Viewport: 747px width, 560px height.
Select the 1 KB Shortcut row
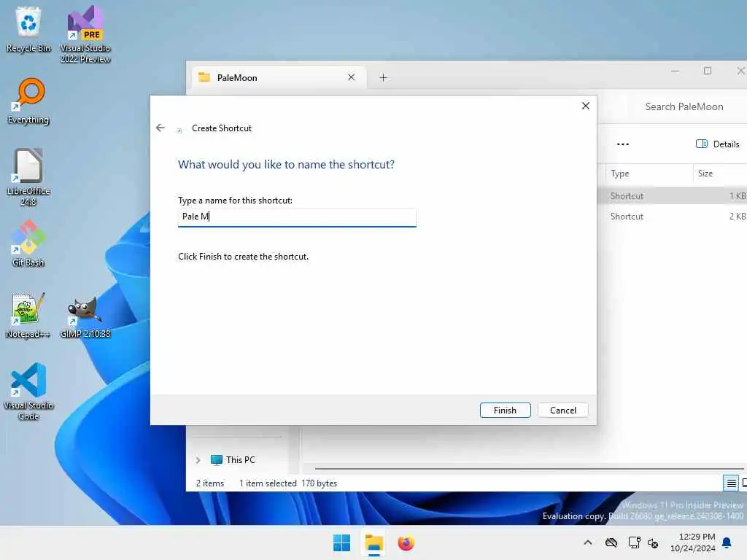click(672, 195)
